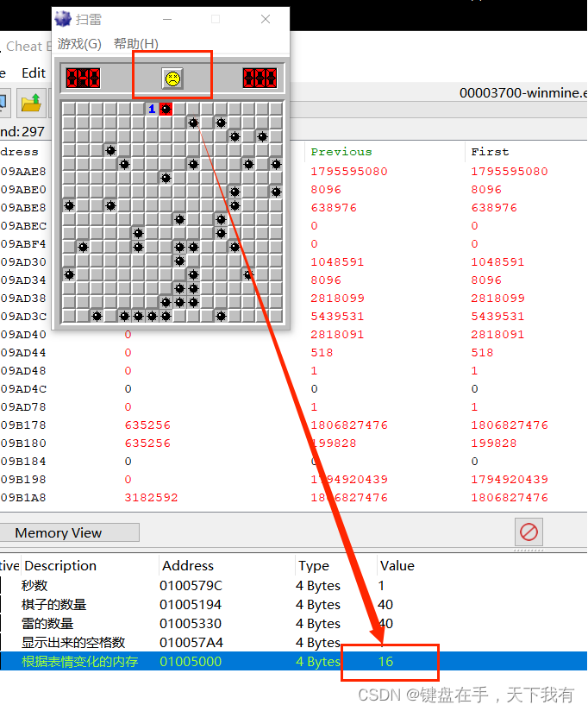This screenshot has width=588, height=711.
Task: Close the Minesweeper window
Action: (x=266, y=19)
